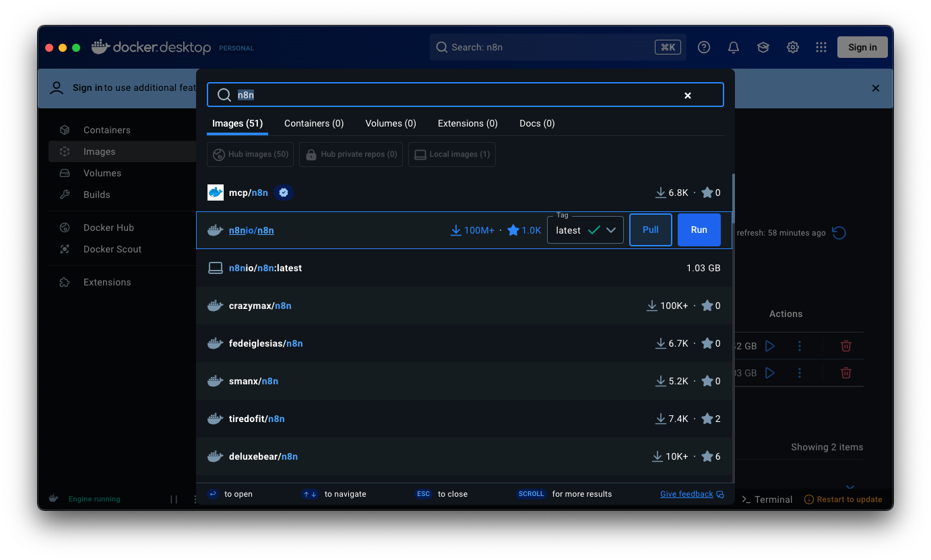Image resolution: width=931 pixels, height=560 pixels.
Task: Switch to the Docs (0) tab
Action: pos(537,123)
